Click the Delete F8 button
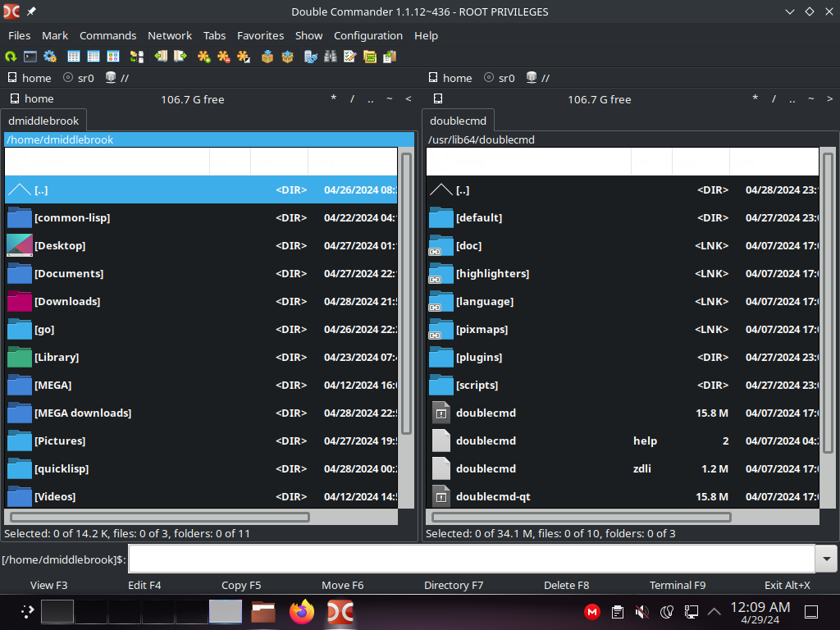The width and height of the screenshot is (840, 630). pos(566,585)
